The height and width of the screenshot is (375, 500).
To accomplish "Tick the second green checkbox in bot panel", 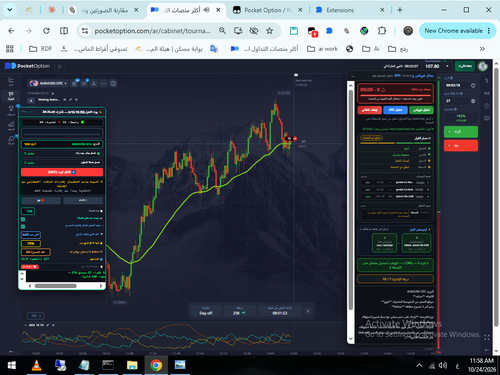I will (x=23, y=226).
